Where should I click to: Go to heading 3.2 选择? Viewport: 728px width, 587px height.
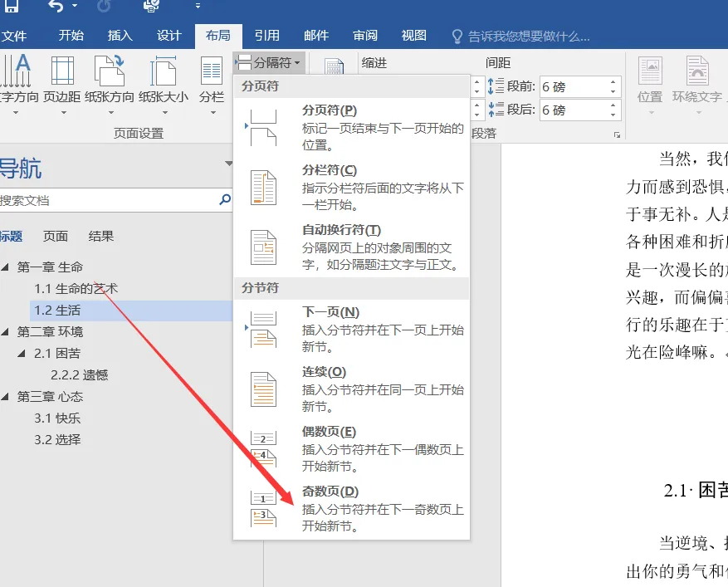pyautogui.click(x=57, y=440)
